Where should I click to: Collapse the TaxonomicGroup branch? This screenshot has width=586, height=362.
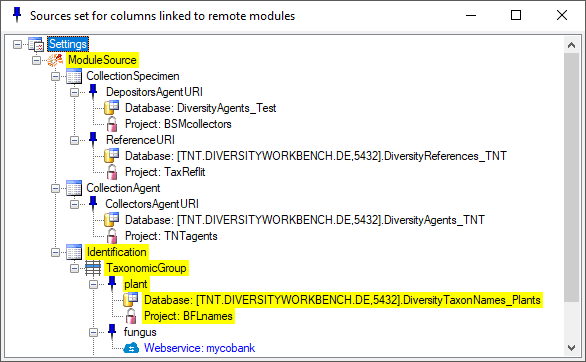pos(74,268)
